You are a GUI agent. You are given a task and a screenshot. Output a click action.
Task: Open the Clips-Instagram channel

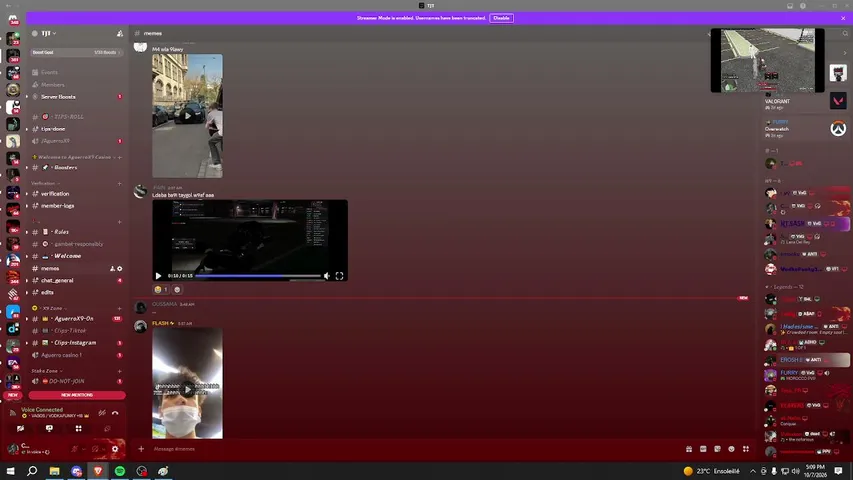[75, 343]
